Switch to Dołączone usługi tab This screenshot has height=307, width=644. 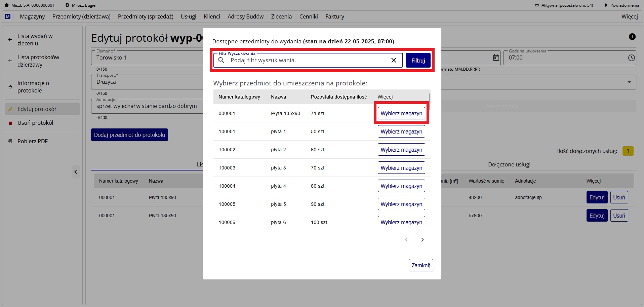tap(509, 164)
